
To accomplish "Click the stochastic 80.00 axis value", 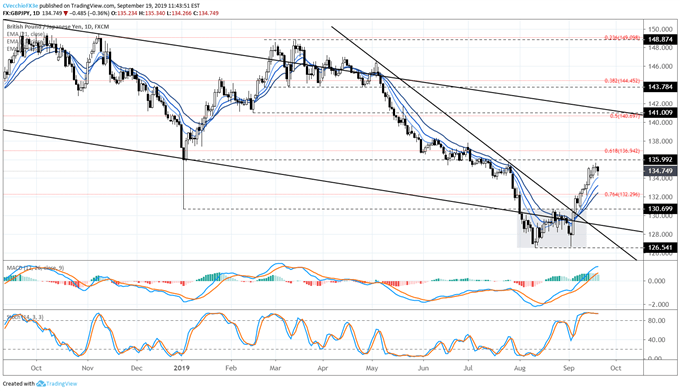I will 656,321.
